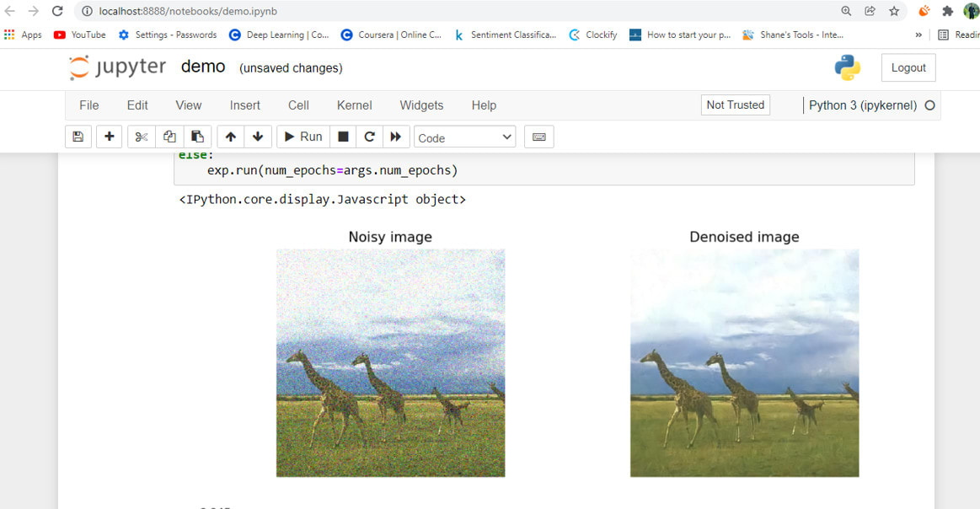980x509 pixels.
Task: Open the Shane's Tools bookmark
Action: [x=792, y=35]
